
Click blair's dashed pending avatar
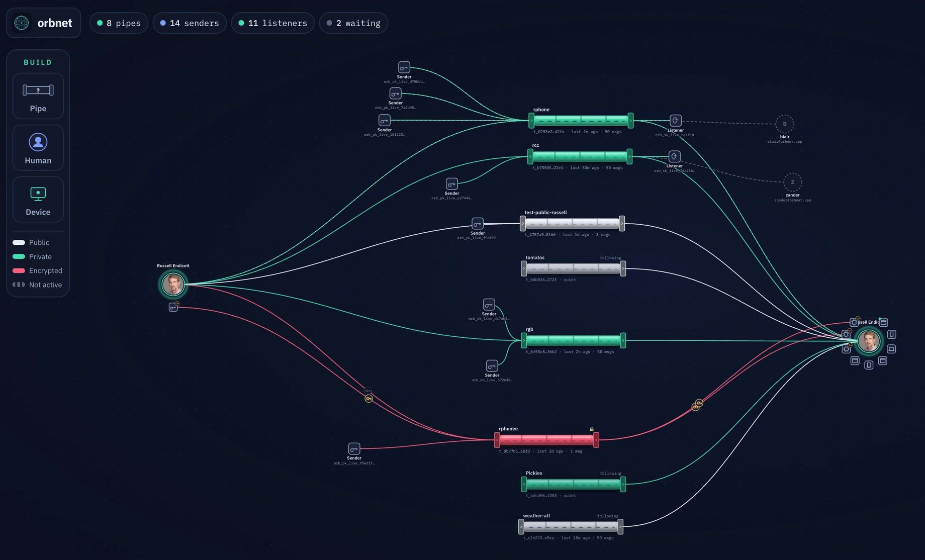point(785,124)
